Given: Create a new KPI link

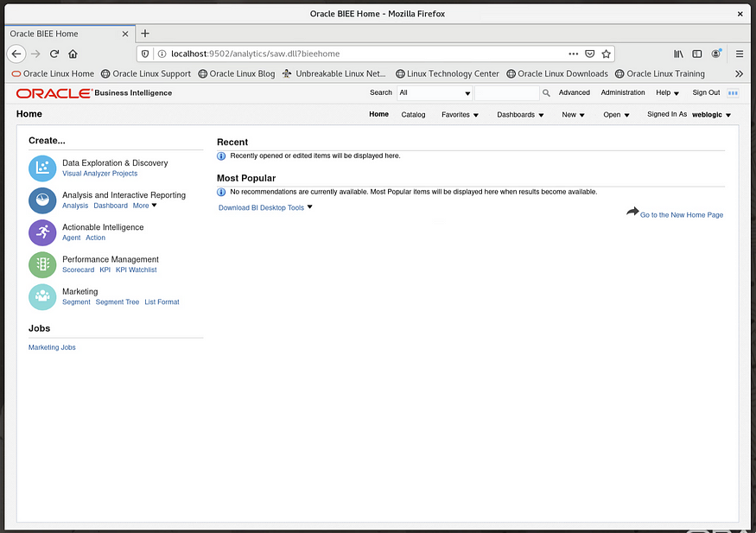Looking at the screenshot, I should coord(105,270).
